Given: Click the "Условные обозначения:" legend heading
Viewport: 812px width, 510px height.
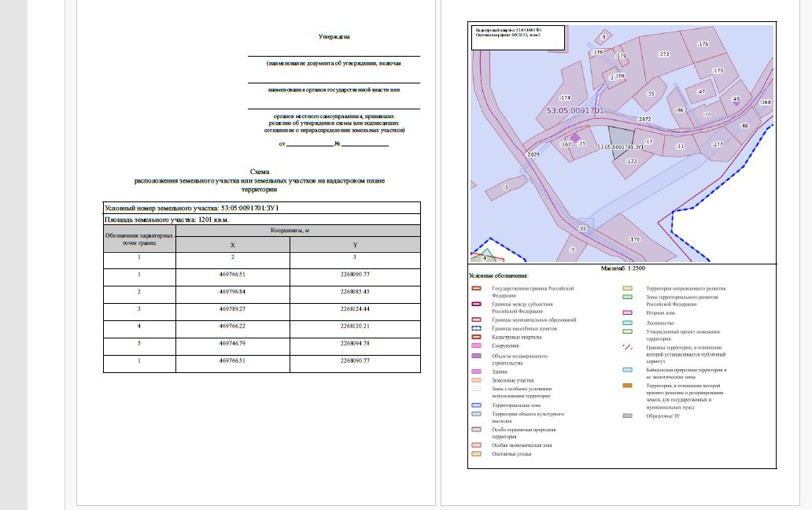Looking at the screenshot, I should tap(499, 276).
